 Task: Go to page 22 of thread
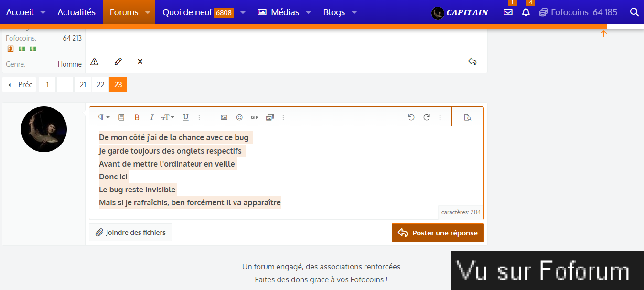click(x=100, y=85)
